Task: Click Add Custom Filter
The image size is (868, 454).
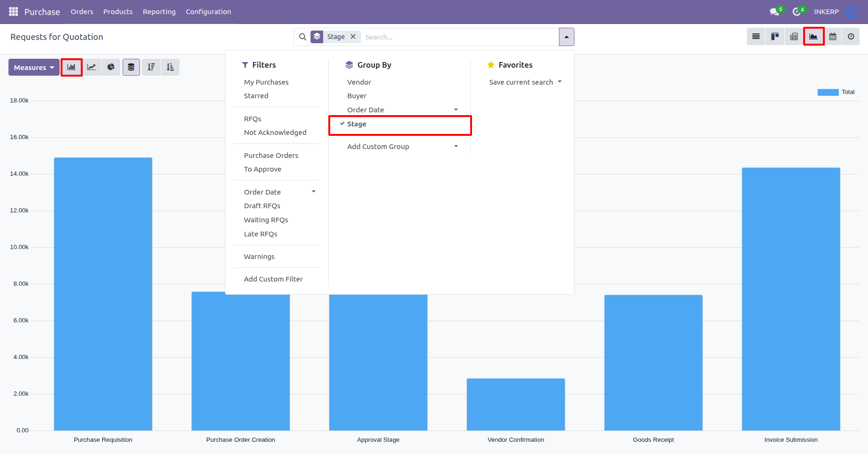Action: point(273,279)
